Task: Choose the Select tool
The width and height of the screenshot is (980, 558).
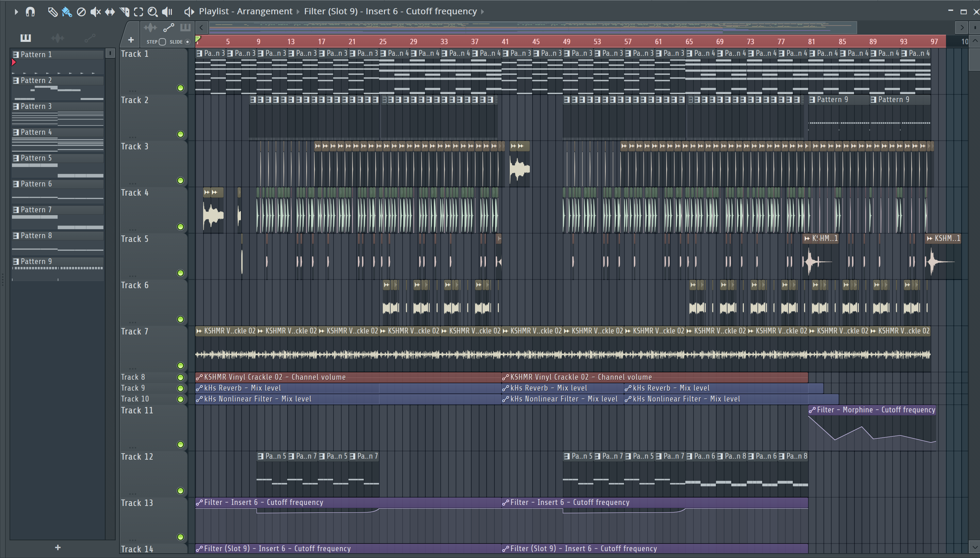Action: (138, 12)
